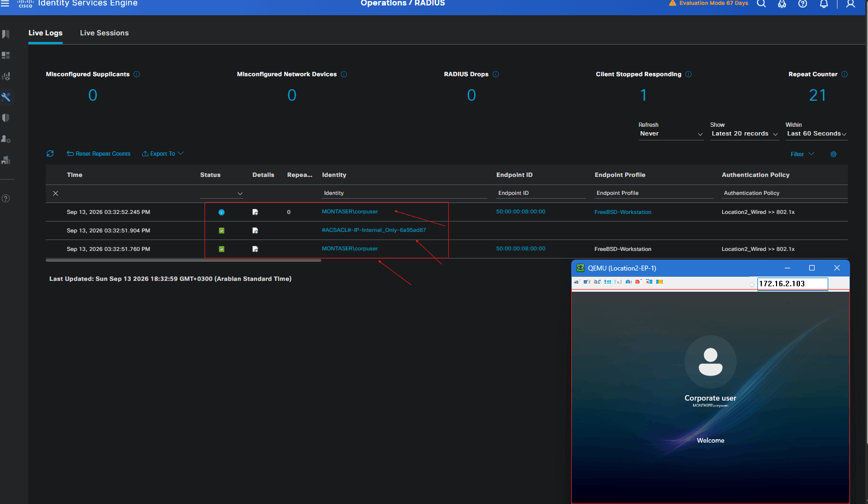Open the user account profile icon
The height and width of the screenshot is (504, 868).
tap(851, 4)
